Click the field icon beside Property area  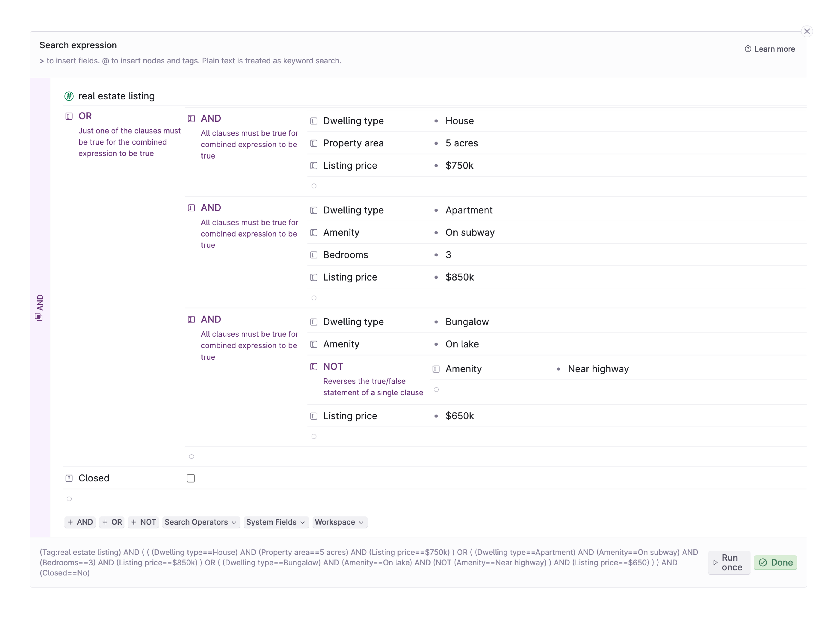pyautogui.click(x=313, y=143)
